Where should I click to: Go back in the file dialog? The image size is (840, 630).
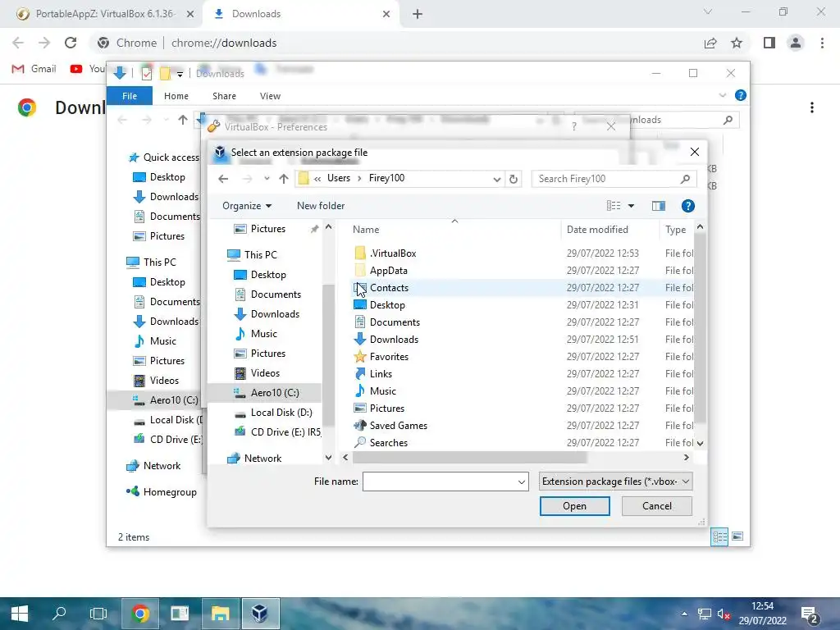pos(223,179)
